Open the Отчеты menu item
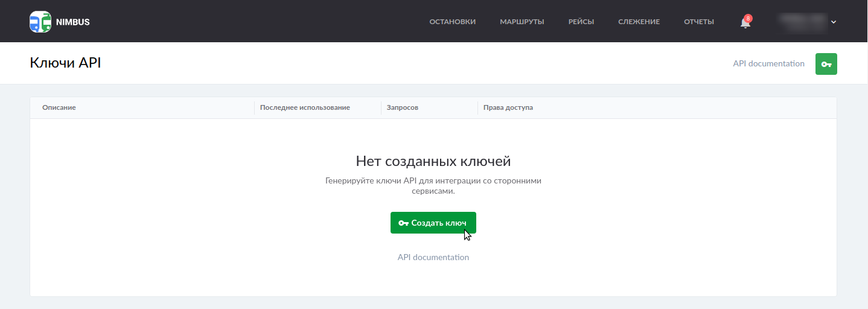The width and height of the screenshot is (868, 309). (698, 22)
